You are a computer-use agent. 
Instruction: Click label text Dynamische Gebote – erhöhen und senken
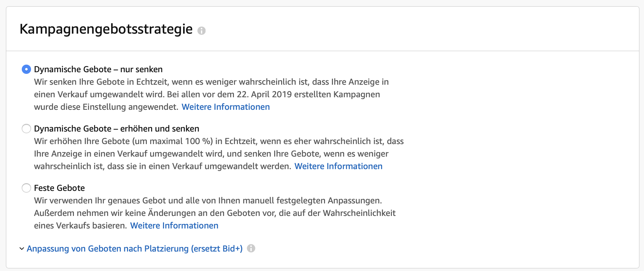point(116,129)
